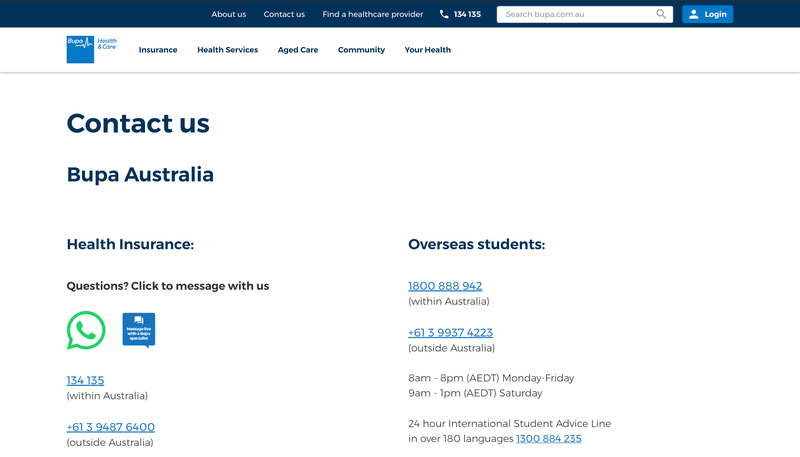The height and width of the screenshot is (457, 800).
Task: Click the +61 3 9487 6400 link
Action: (x=111, y=427)
